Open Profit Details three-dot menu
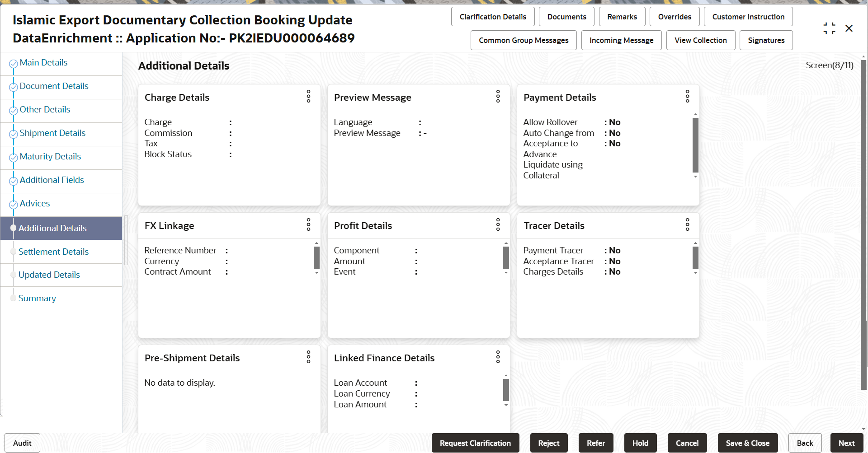Screen dimensions: 868x453 click(x=498, y=224)
